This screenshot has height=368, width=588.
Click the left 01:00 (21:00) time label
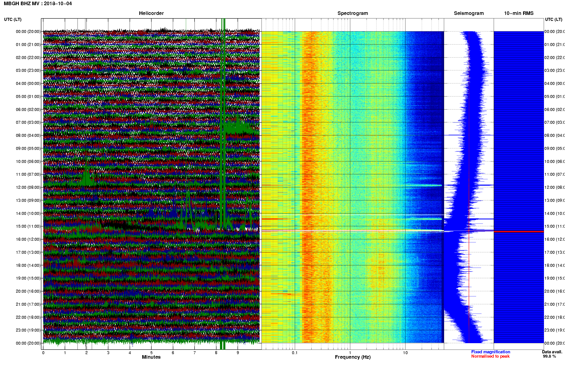(28, 44)
